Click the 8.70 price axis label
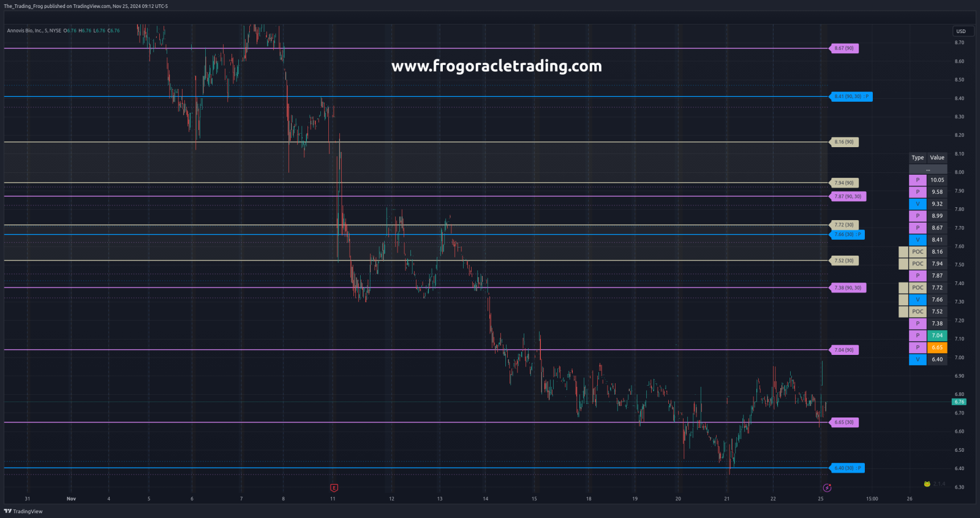The height and width of the screenshot is (518, 980). pyautogui.click(x=959, y=43)
